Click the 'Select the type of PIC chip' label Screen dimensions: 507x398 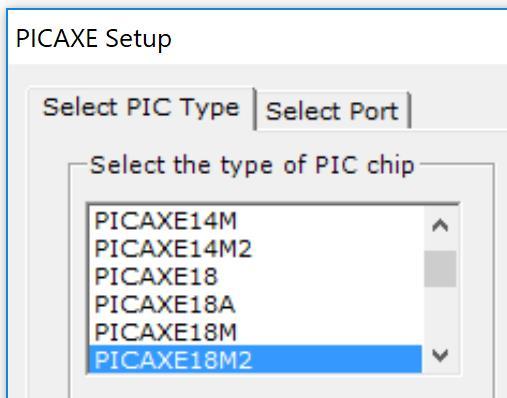point(252,165)
